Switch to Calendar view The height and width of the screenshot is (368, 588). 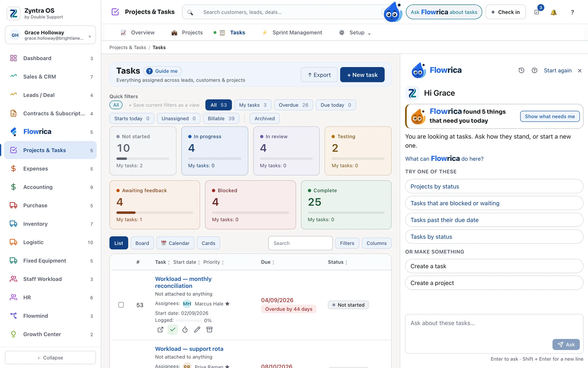(175, 243)
